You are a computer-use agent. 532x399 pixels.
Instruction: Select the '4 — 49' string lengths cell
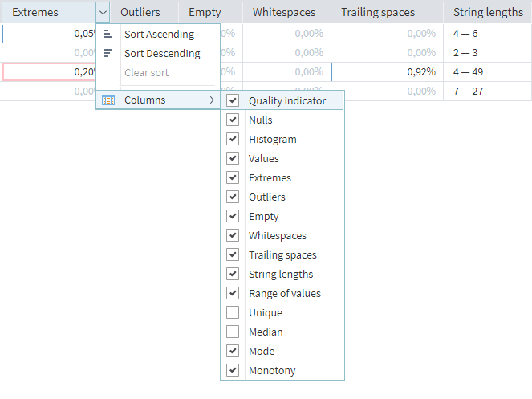coord(488,72)
